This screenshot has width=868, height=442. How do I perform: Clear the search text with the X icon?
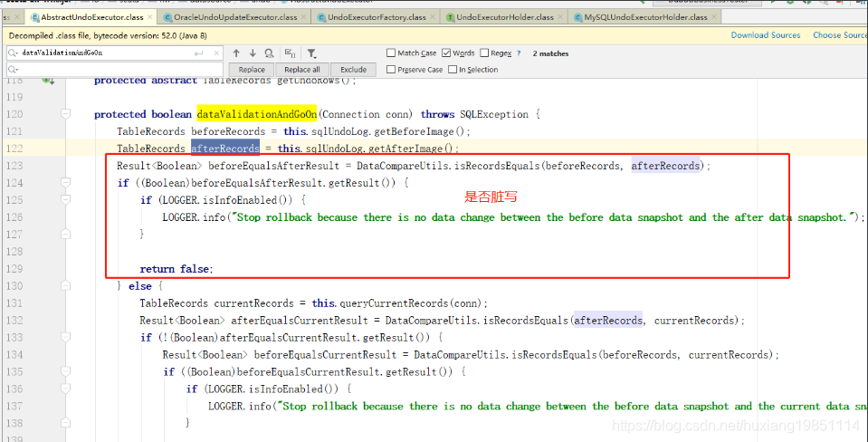tap(216, 53)
